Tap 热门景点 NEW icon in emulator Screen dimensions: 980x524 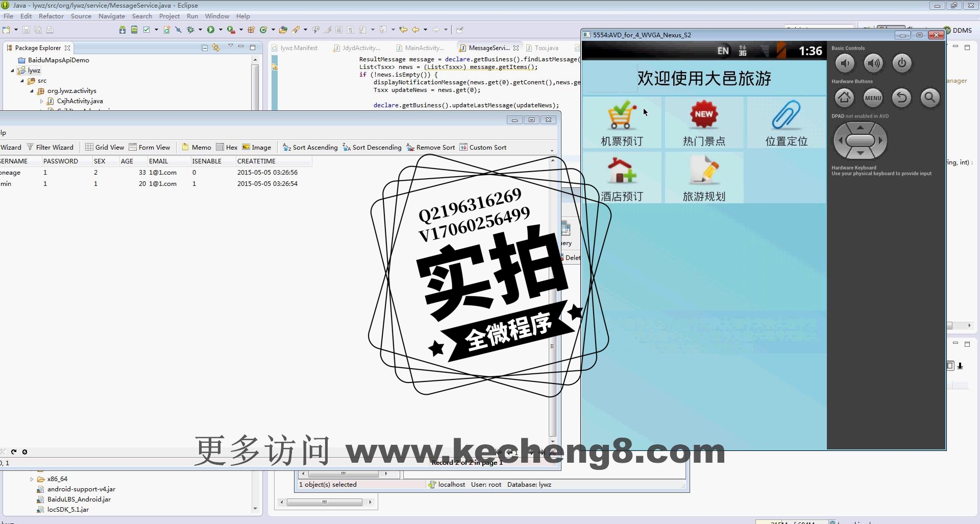(704, 123)
